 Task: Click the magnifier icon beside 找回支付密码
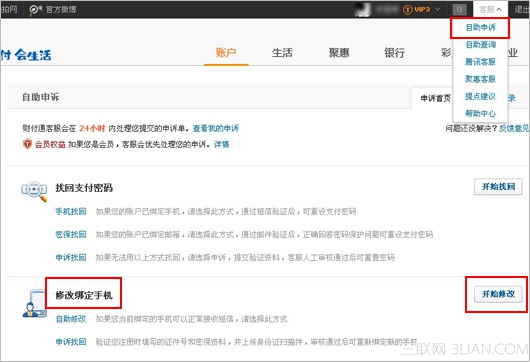34,191
